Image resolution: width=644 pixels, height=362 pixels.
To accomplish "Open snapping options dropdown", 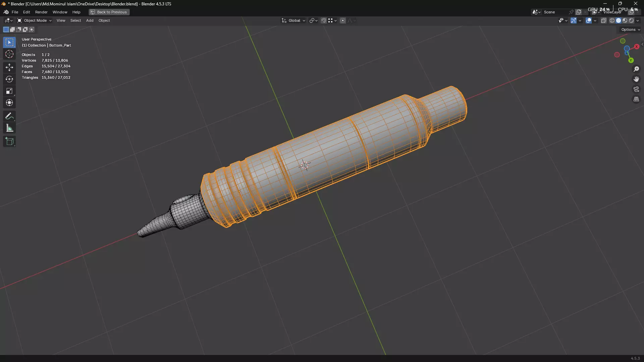I will click(x=332, y=20).
